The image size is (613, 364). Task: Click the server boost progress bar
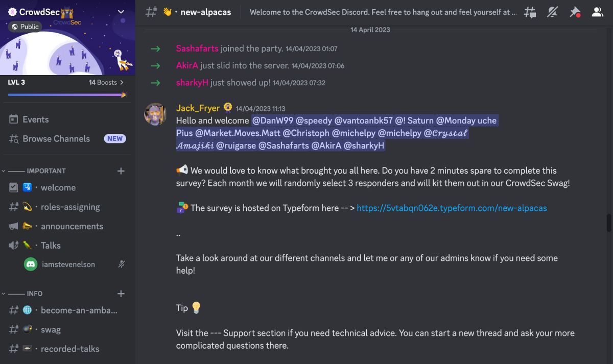point(66,94)
